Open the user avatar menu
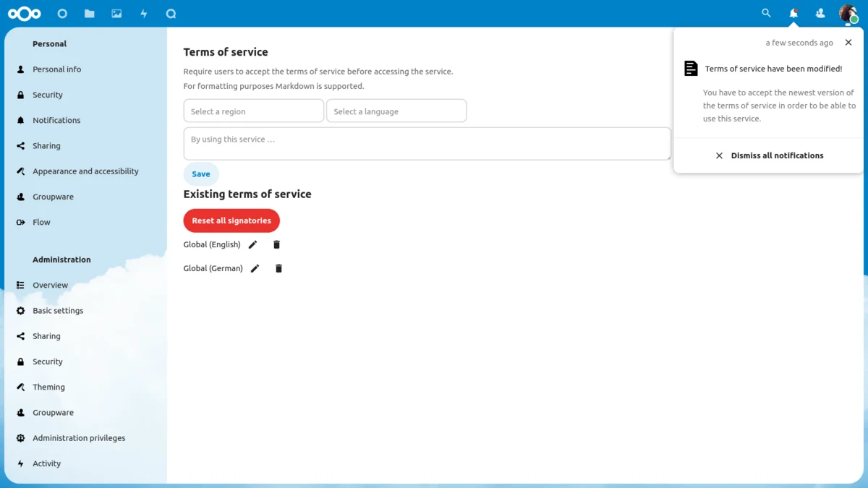The width and height of the screenshot is (868, 488). point(848,13)
